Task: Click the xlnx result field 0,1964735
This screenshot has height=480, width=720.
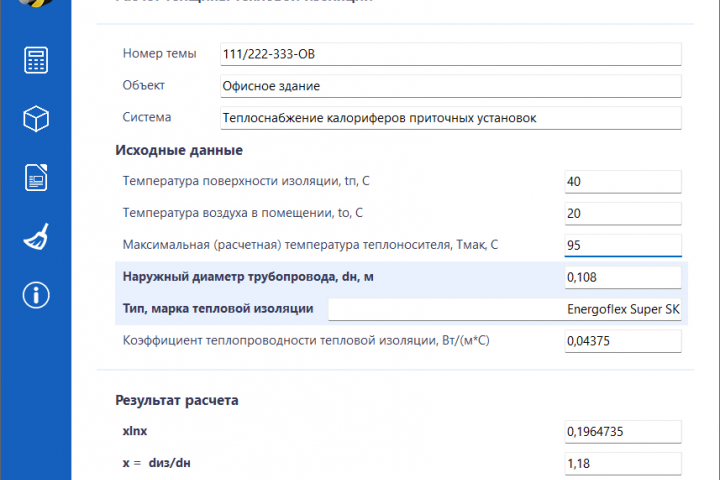Action: click(x=623, y=432)
